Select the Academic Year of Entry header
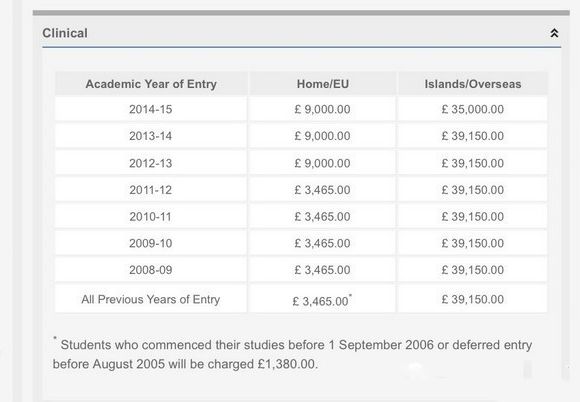 [x=151, y=84]
